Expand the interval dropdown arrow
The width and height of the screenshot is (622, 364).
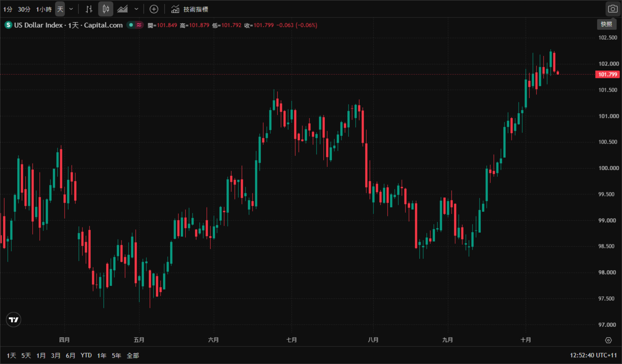(71, 9)
